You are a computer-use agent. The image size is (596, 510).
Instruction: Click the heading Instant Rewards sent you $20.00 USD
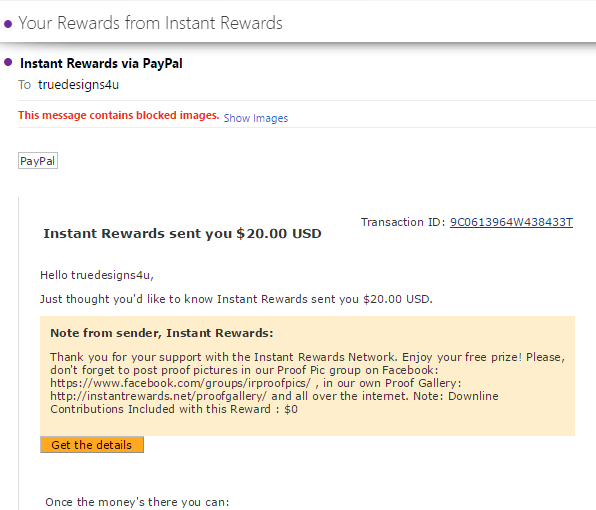point(182,233)
